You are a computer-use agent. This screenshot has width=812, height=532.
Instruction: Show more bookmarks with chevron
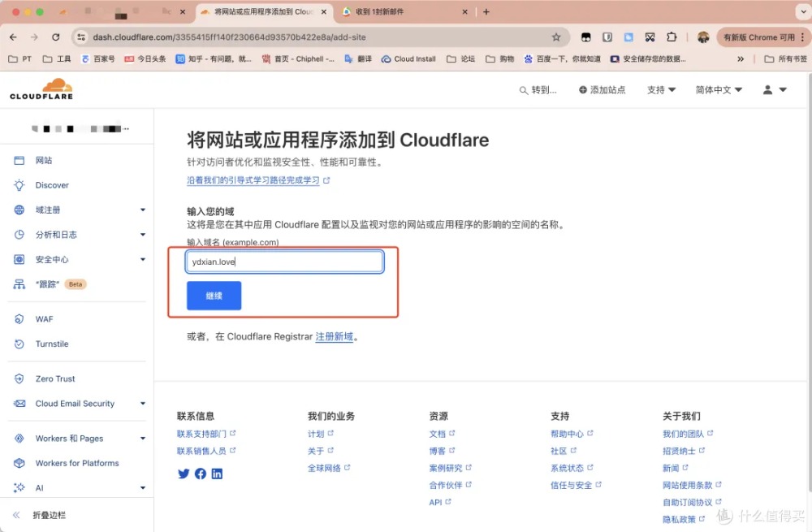741,59
